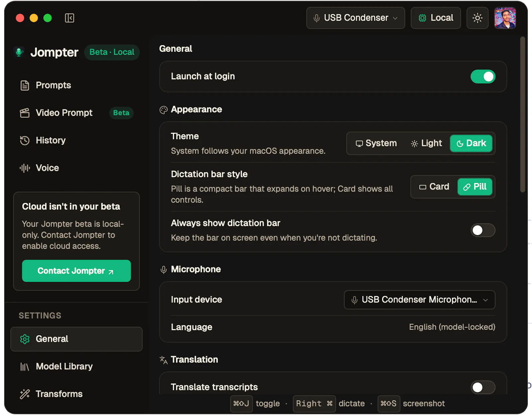Click the Jompter microphone logo icon
The image size is (532, 417).
pyautogui.click(x=19, y=52)
